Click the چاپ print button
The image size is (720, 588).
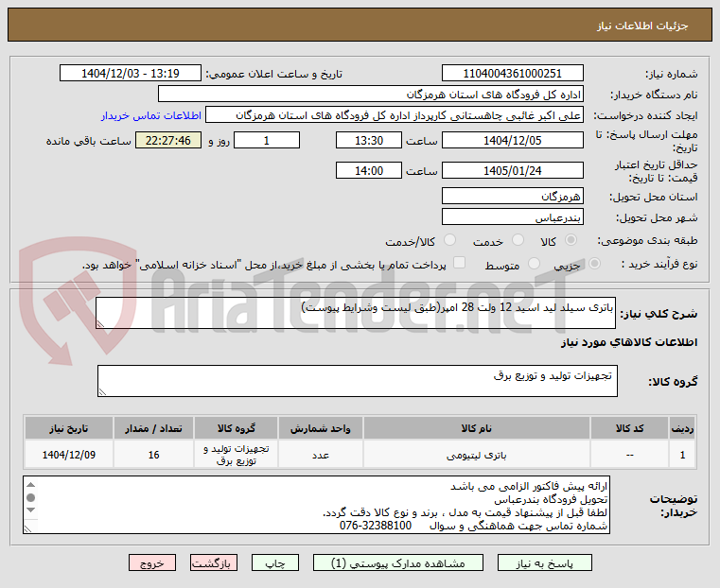tap(275, 562)
